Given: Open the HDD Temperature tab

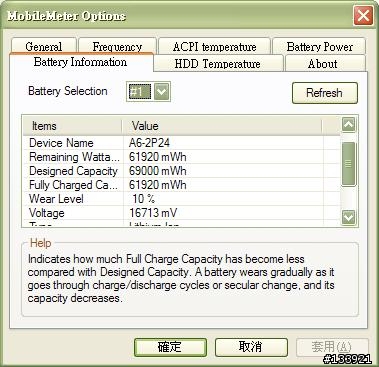Looking at the screenshot, I should tap(218, 63).
